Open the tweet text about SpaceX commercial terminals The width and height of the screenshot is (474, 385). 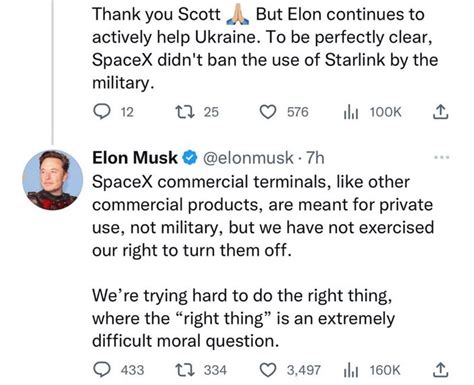click(x=263, y=261)
